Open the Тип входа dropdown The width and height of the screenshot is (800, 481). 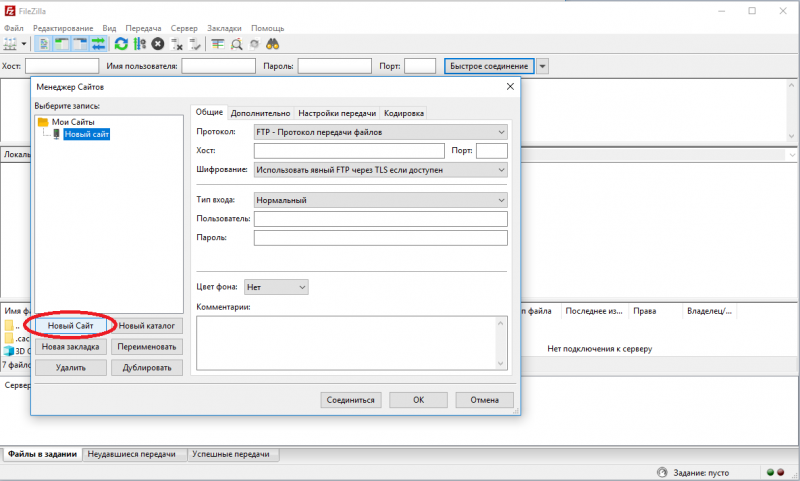point(381,200)
